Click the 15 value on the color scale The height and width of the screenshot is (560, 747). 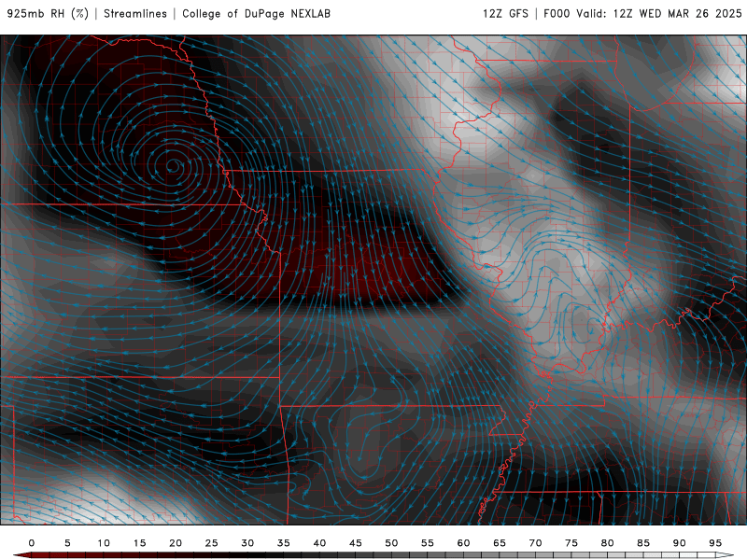tap(139, 543)
